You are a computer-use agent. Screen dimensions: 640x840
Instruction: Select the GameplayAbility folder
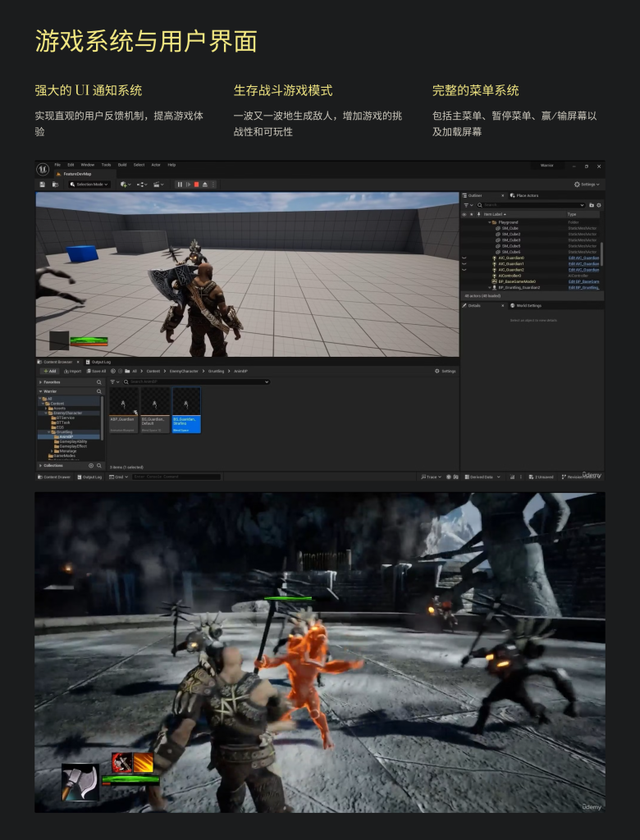[x=71, y=441]
